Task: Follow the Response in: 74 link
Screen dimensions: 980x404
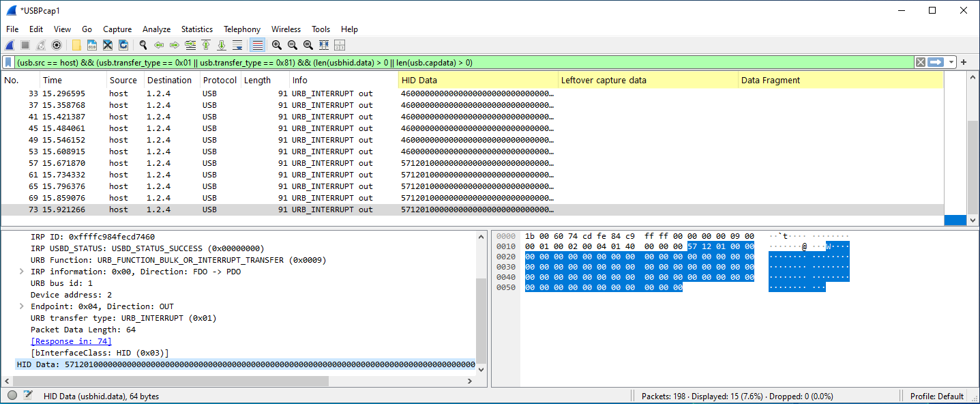Action: 70,341
